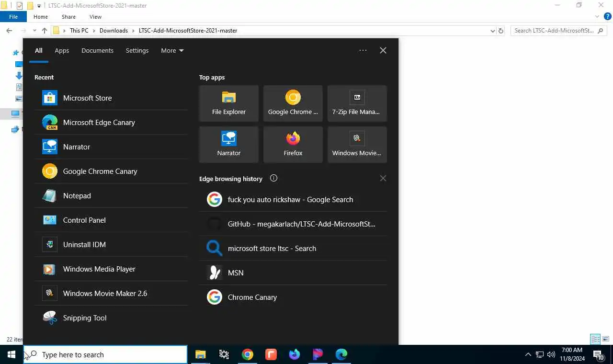The image size is (613, 364).
Task: Open Narrator tile in Top apps
Action: click(229, 145)
